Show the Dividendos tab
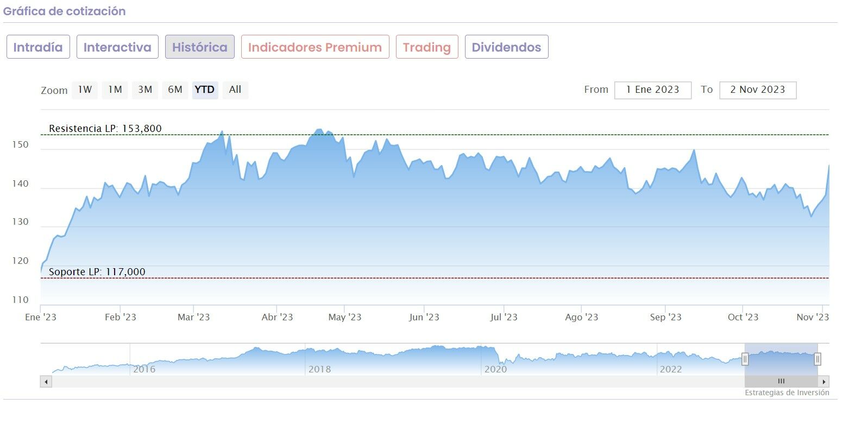868x424 pixels. 506,47
